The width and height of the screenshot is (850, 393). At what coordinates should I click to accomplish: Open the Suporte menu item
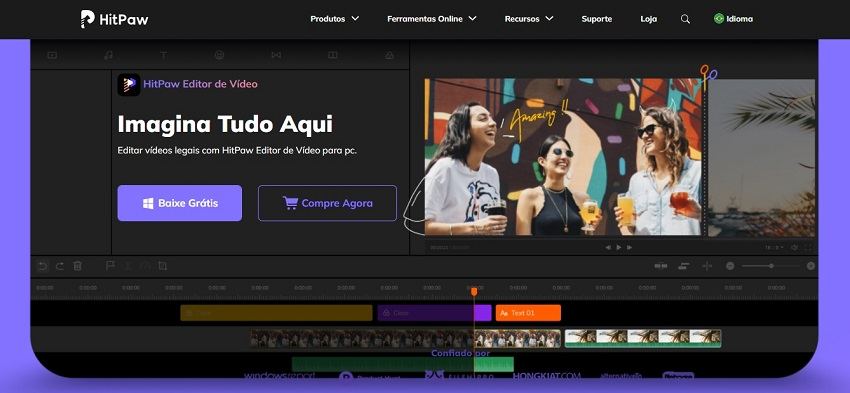(x=597, y=19)
